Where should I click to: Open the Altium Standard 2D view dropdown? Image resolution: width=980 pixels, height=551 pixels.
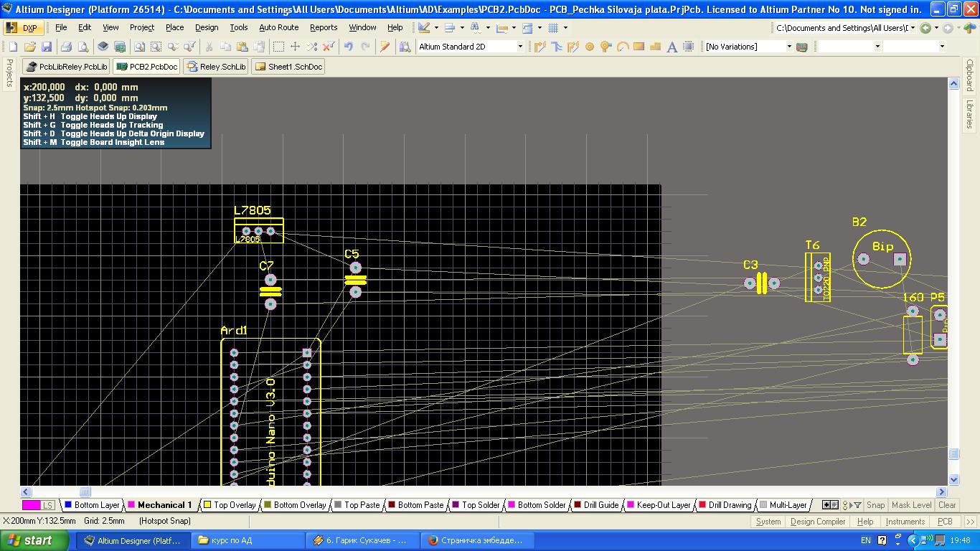[520, 47]
